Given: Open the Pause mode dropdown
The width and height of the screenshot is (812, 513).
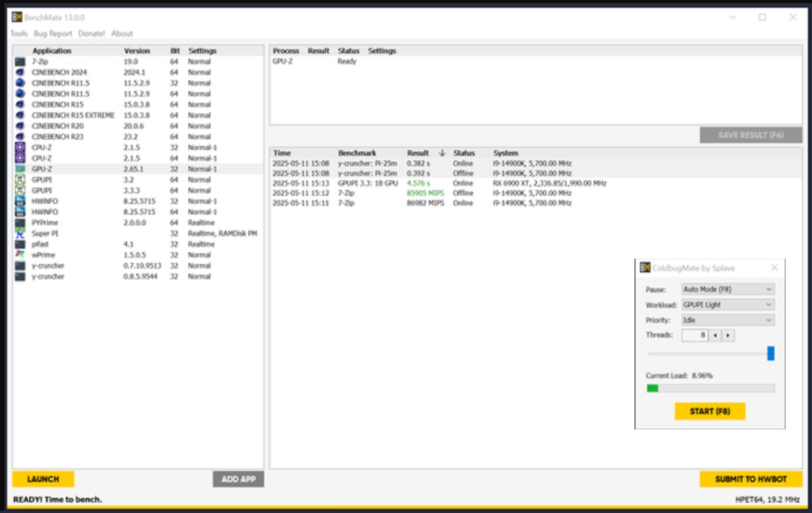Looking at the screenshot, I should (x=728, y=289).
